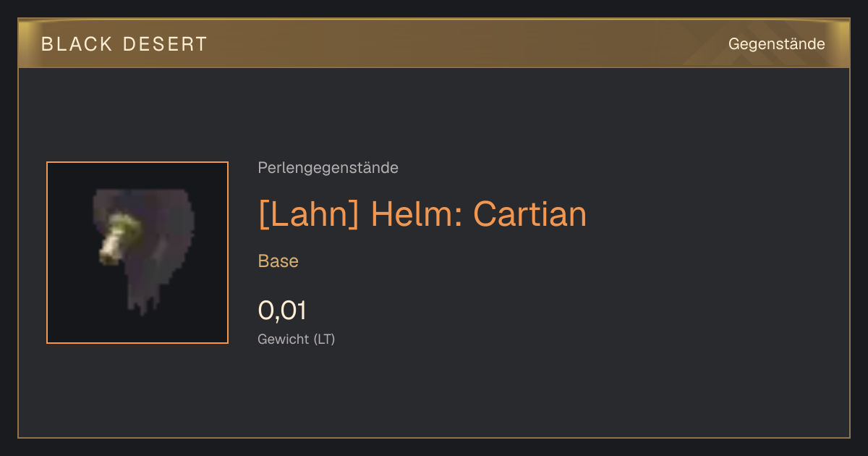
Task: Click the word Cartian in item title
Action: pyautogui.click(x=529, y=214)
